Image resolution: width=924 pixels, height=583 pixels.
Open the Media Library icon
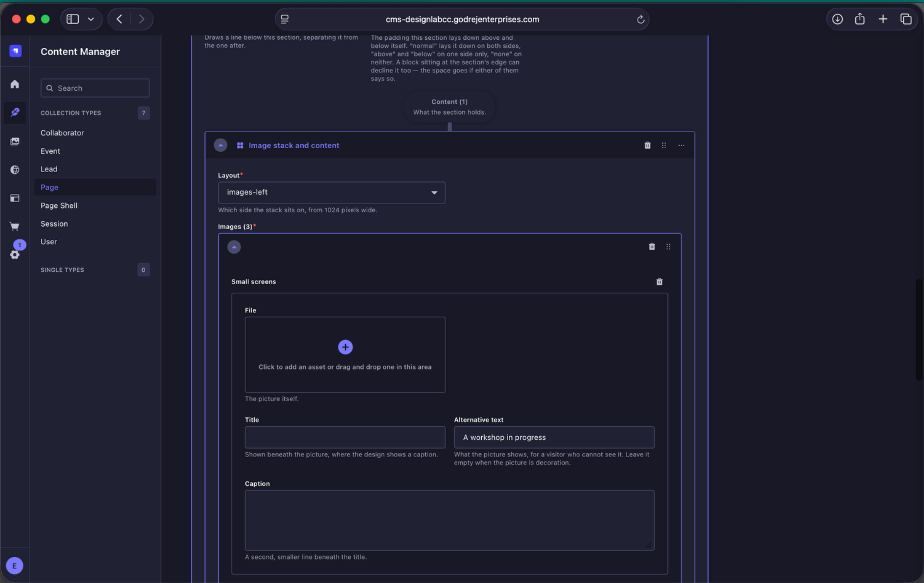click(15, 141)
